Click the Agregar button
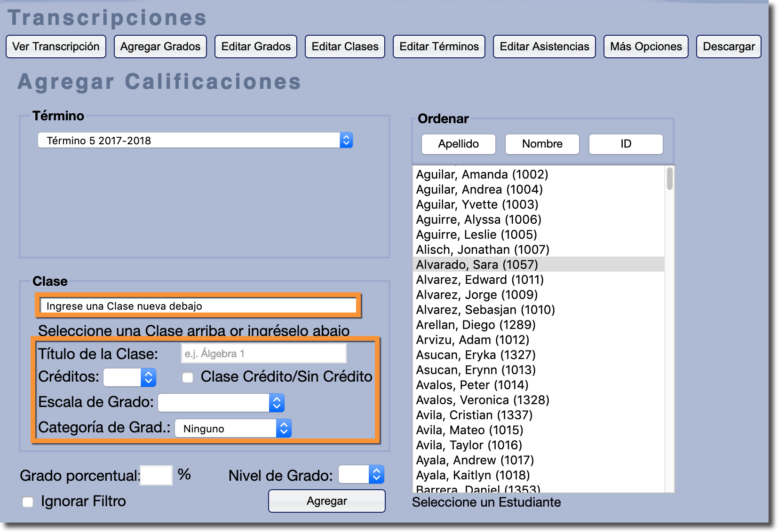The height and width of the screenshot is (532, 778). 326,501
